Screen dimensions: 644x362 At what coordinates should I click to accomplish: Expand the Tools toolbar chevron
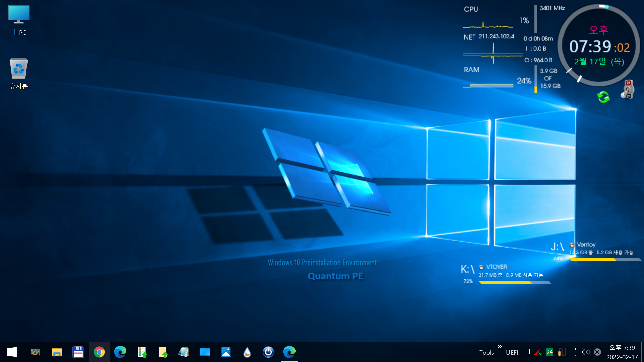(500, 346)
